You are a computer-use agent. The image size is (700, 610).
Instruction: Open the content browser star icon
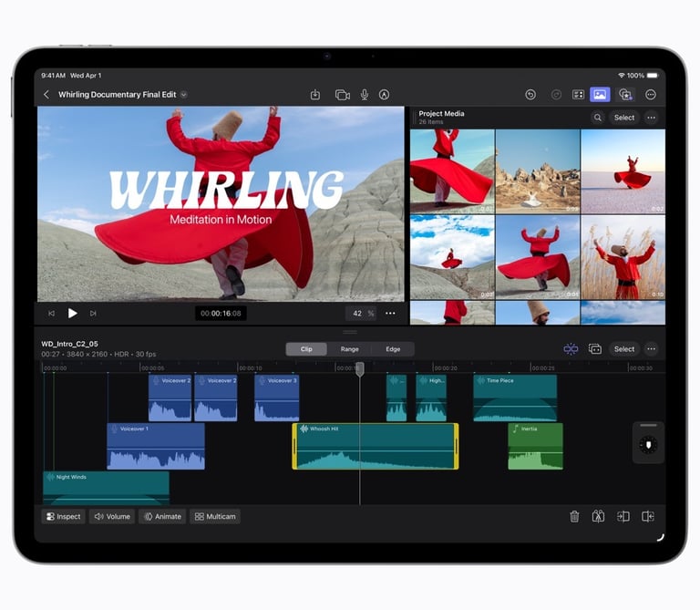tap(625, 95)
